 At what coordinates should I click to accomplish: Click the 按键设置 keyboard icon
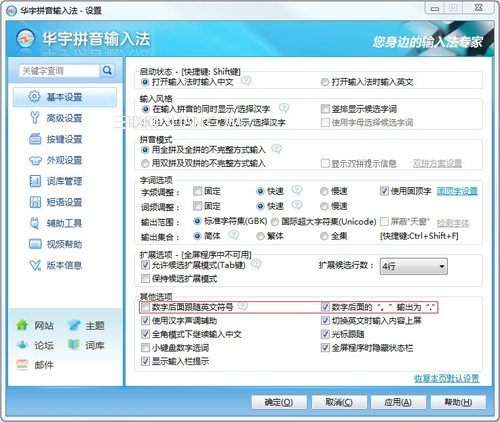pyautogui.click(x=35, y=139)
